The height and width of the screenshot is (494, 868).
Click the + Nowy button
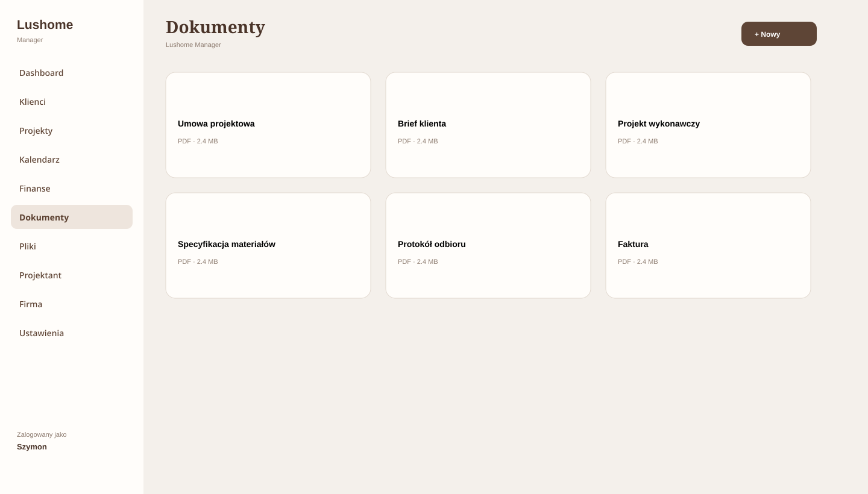(x=779, y=34)
